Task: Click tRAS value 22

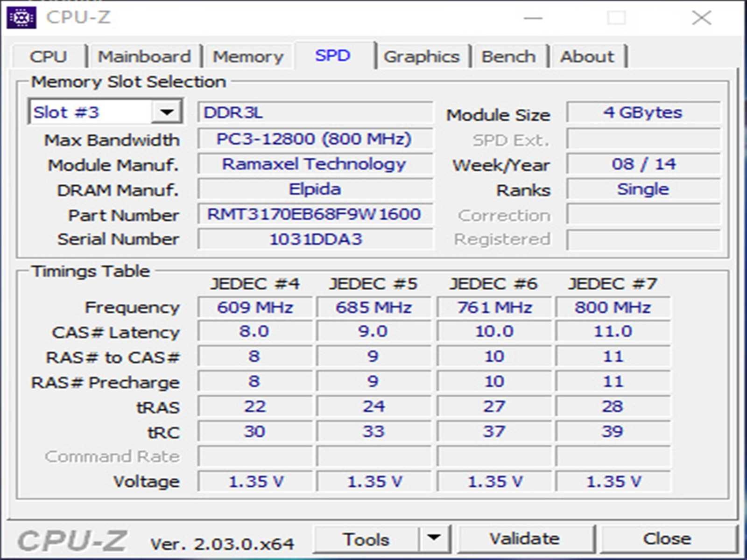Action: pos(255,406)
